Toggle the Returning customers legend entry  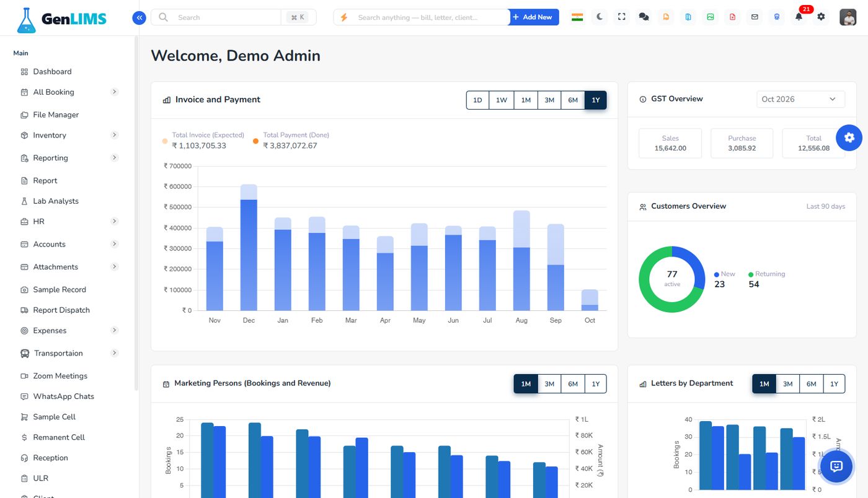[766, 274]
